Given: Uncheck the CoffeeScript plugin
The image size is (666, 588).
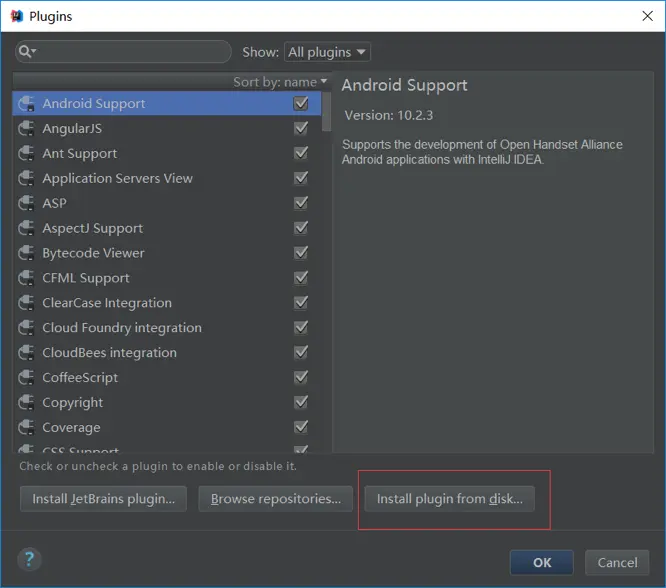Looking at the screenshot, I should pos(301,377).
